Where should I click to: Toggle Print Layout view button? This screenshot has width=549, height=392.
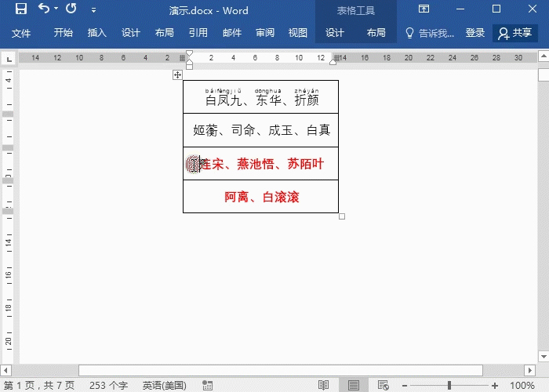[x=354, y=385]
